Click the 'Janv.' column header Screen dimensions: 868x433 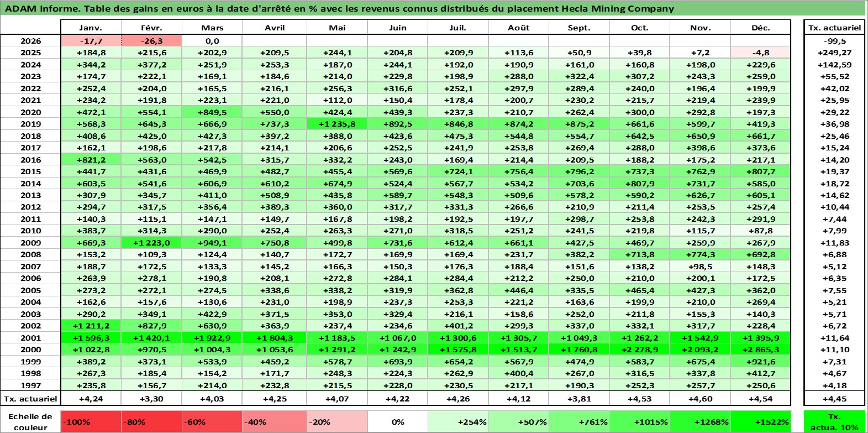coord(91,28)
